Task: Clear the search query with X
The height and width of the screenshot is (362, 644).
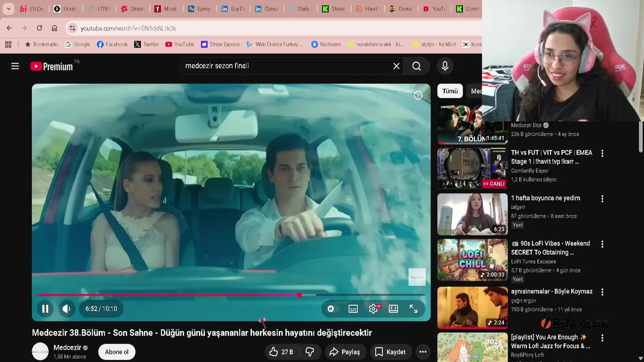Action: [x=396, y=66]
